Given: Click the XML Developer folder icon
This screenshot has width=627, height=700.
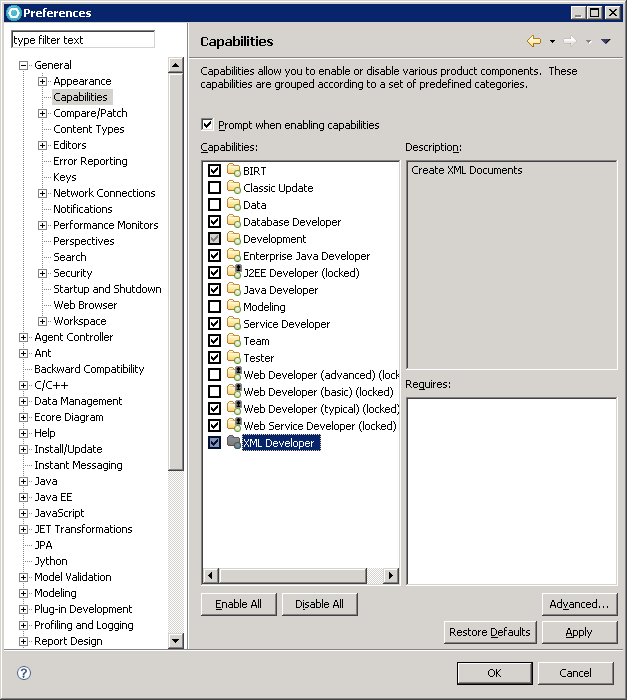Looking at the screenshot, I should click(233, 443).
